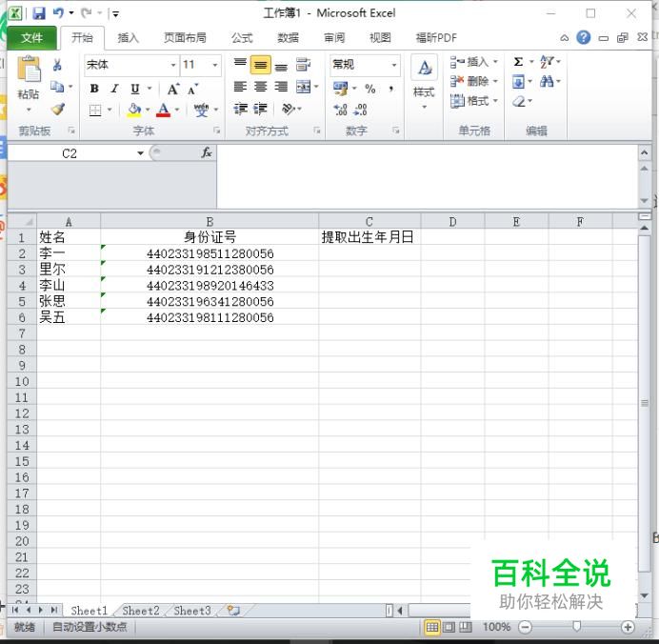Image resolution: width=659 pixels, height=644 pixels.
Task: Apply Comma Style number format
Action: click(x=390, y=89)
